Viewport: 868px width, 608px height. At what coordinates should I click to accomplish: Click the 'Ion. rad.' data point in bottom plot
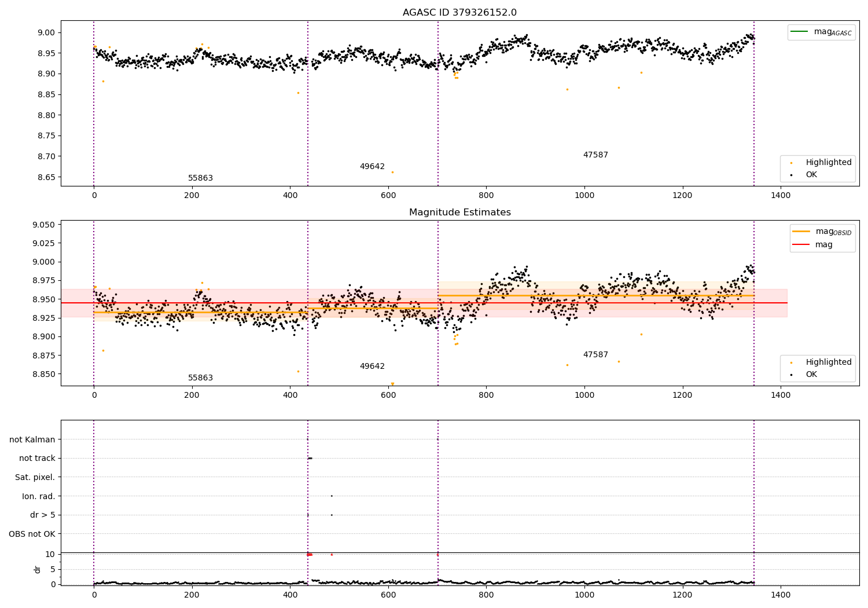tap(332, 496)
